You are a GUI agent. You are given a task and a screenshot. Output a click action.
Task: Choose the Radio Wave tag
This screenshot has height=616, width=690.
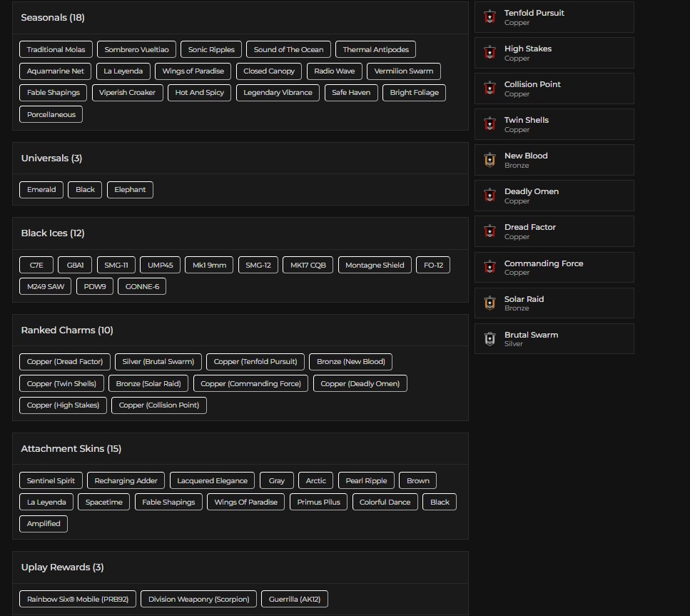335,71
